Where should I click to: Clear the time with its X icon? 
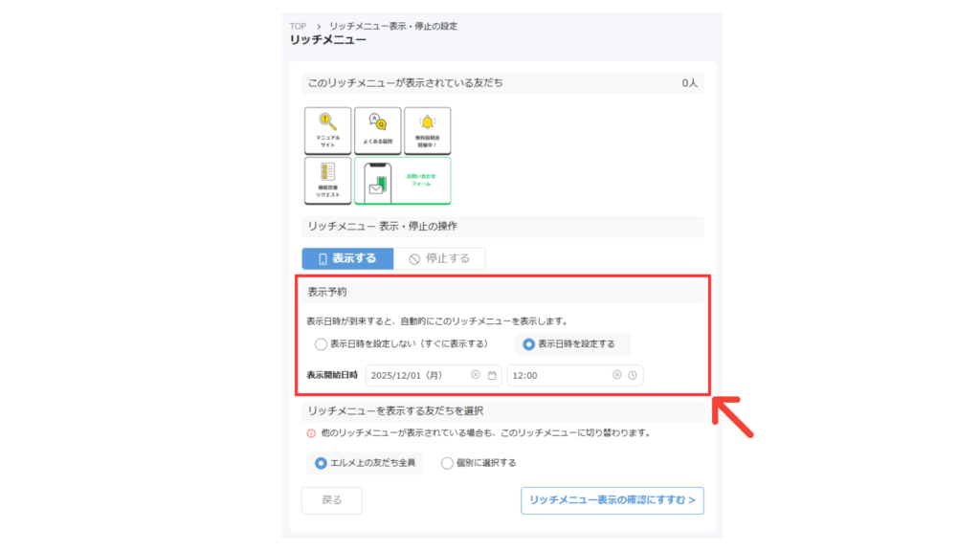click(x=616, y=374)
